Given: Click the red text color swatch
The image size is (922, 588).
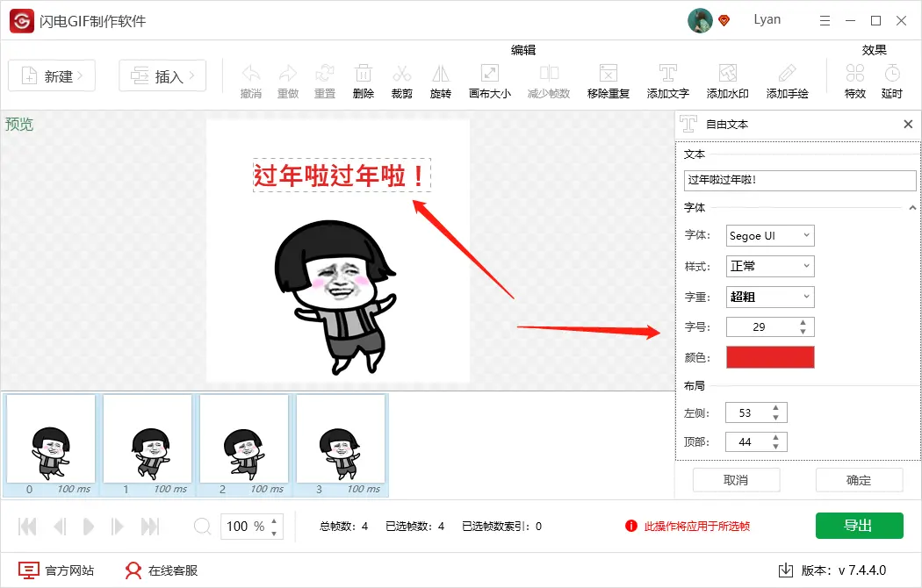Looking at the screenshot, I should tap(770, 357).
